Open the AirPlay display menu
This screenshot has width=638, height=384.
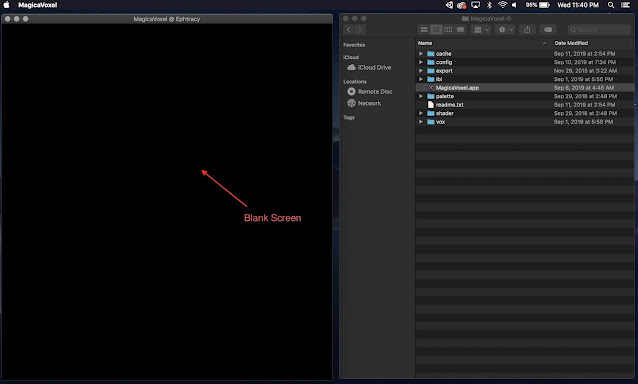click(x=475, y=5)
